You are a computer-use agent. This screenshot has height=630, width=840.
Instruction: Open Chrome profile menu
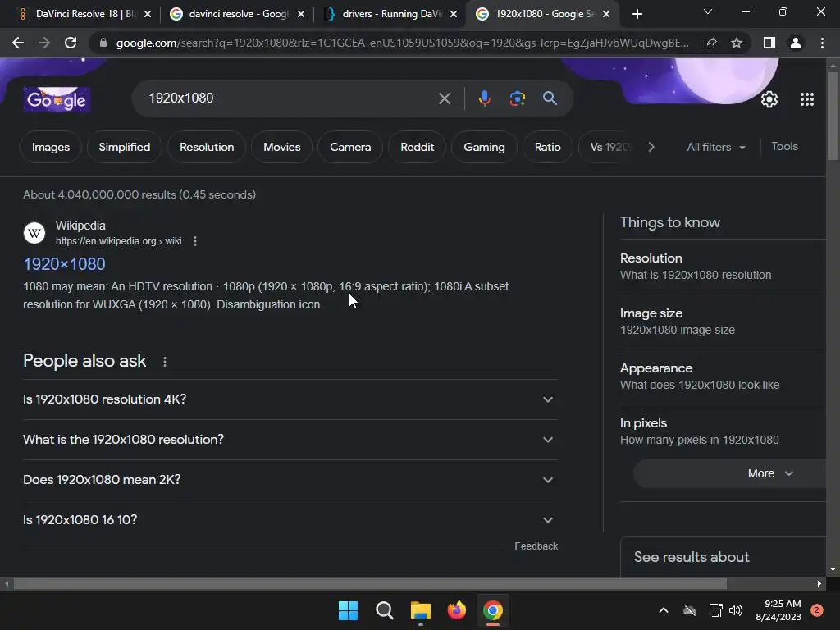pos(796,43)
